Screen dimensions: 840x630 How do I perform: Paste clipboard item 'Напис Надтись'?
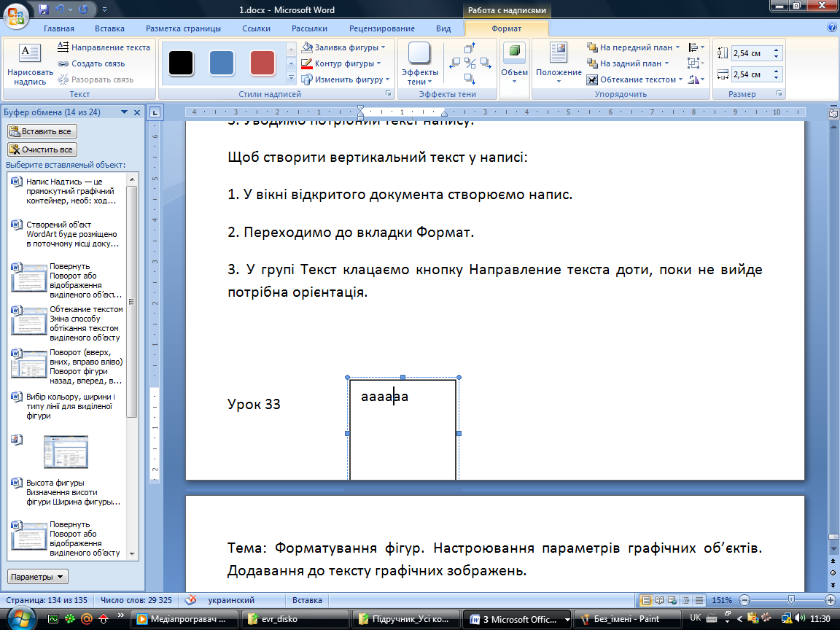point(67,191)
